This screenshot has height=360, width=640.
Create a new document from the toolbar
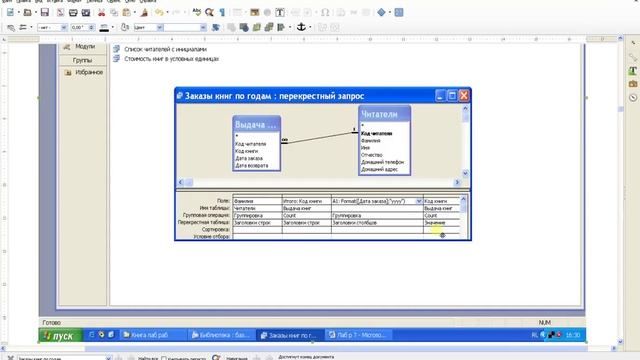click(x=10, y=13)
